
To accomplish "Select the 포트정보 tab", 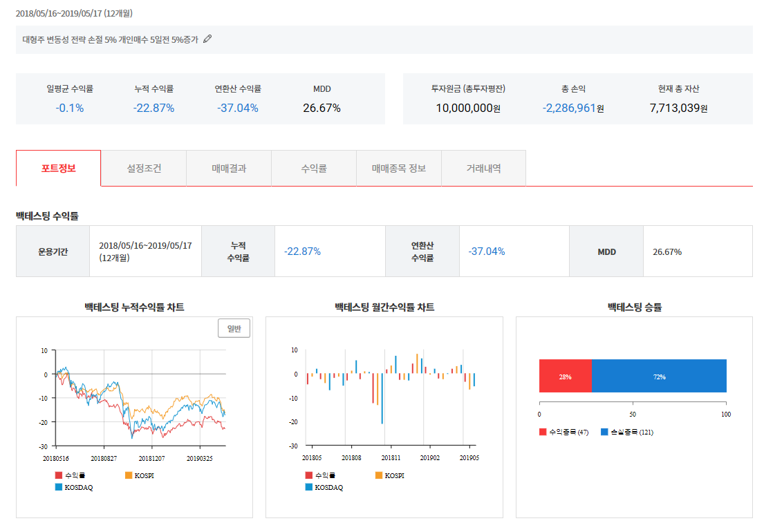I will coord(59,169).
